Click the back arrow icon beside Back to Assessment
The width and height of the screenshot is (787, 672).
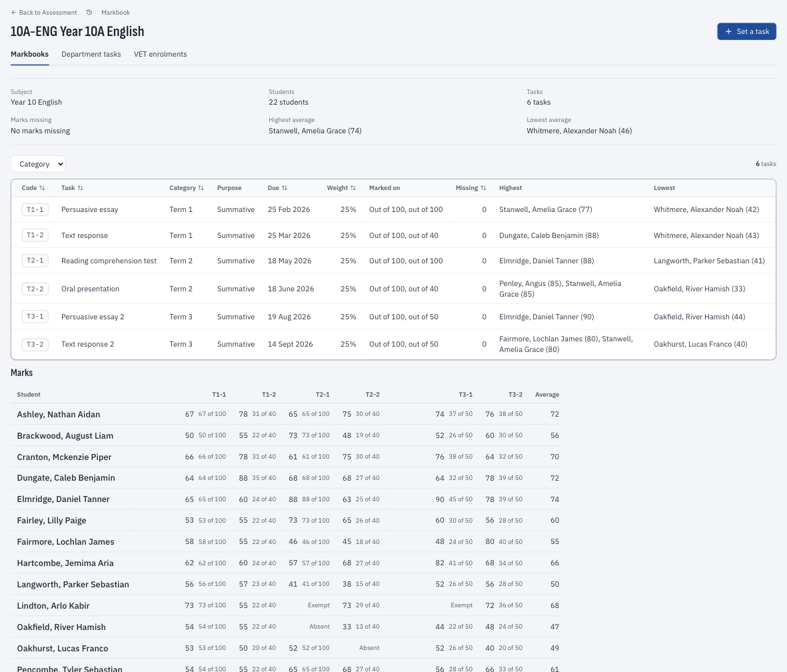click(x=13, y=13)
